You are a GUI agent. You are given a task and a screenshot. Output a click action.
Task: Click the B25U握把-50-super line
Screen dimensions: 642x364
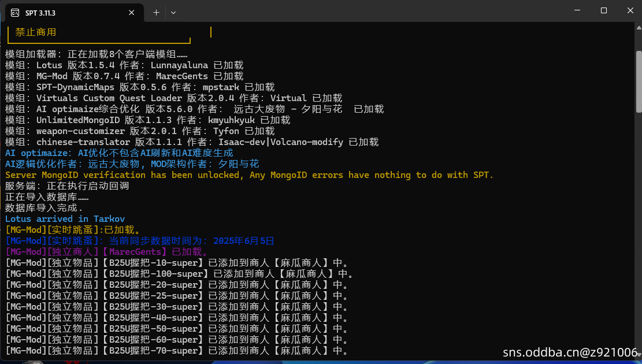pos(176,329)
